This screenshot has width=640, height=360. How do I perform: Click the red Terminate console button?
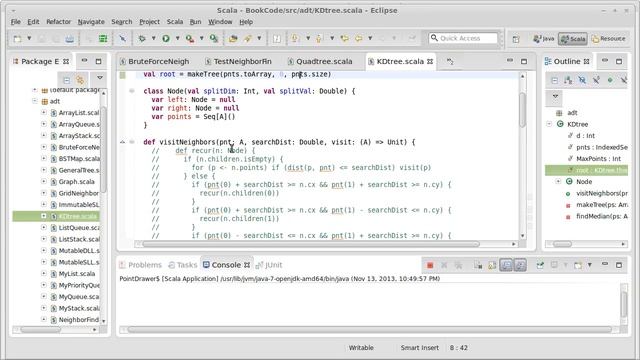click(x=430, y=265)
